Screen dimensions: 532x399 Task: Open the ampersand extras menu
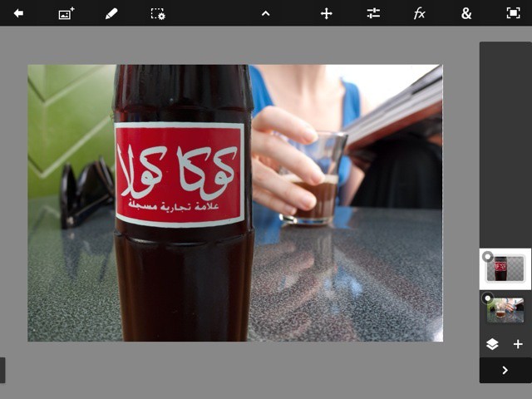(466, 13)
